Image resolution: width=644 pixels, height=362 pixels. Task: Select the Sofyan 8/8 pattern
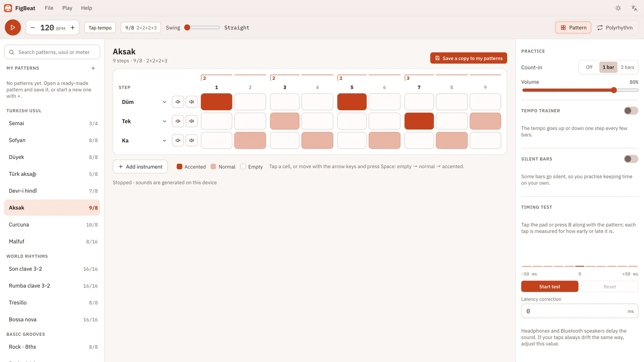pos(52,140)
